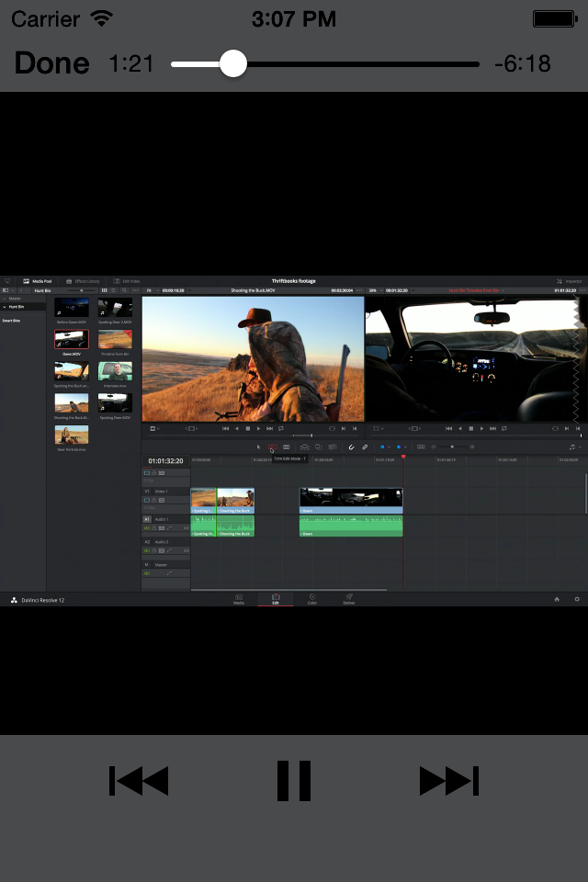Play the source viewer clip
The width and height of the screenshot is (588, 882).
tap(258, 429)
